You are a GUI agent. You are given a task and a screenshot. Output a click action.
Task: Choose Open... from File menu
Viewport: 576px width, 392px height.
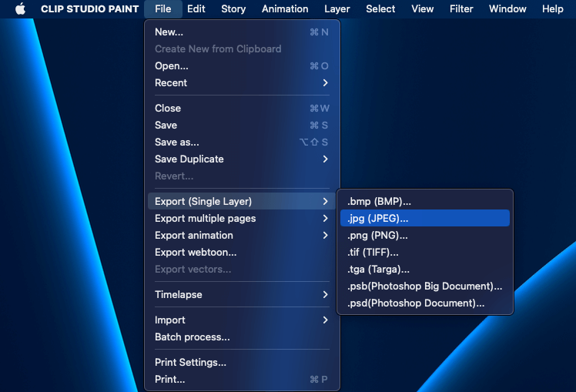tap(242, 65)
